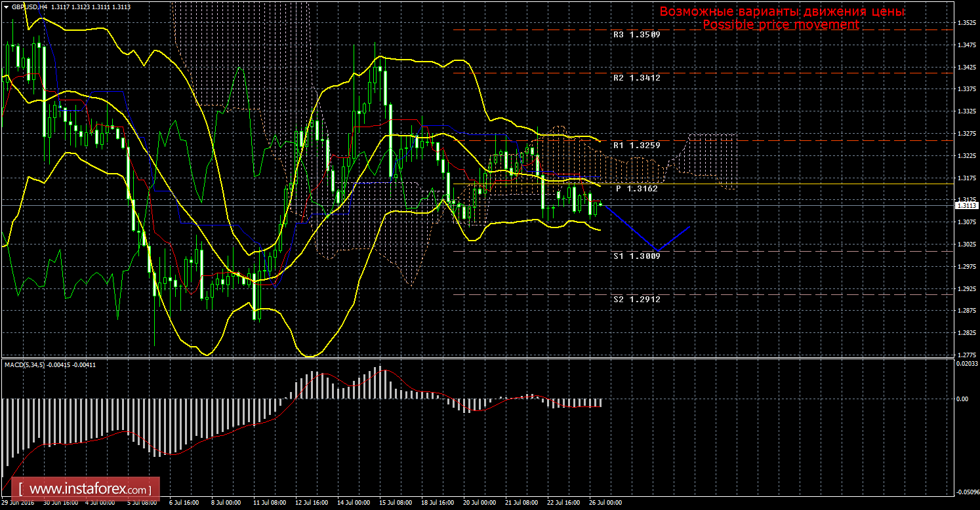Click the S1 1.3009 support label
The width and height of the screenshot is (980, 510).
(x=636, y=256)
